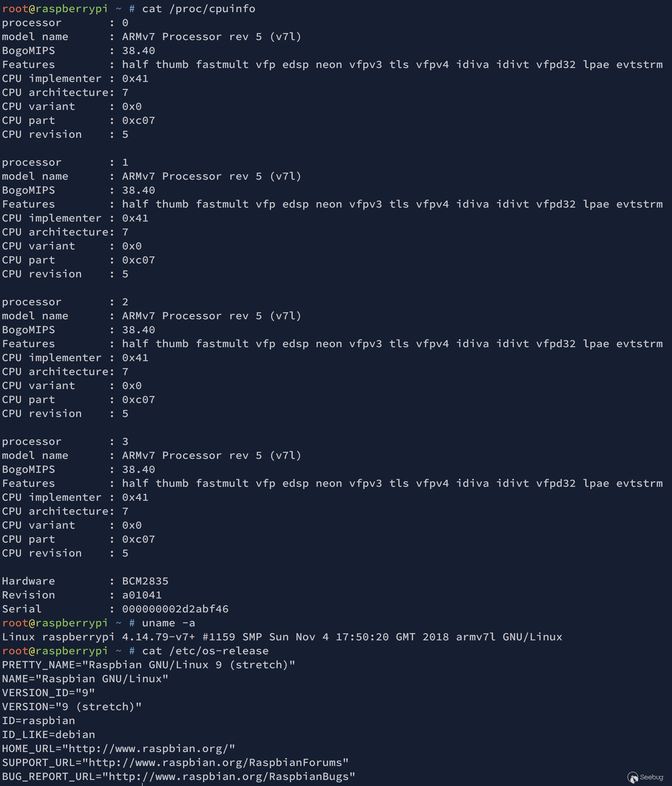Click 'vfpd32' in processor 0 Features line
This screenshot has height=786, width=672.
coord(556,65)
